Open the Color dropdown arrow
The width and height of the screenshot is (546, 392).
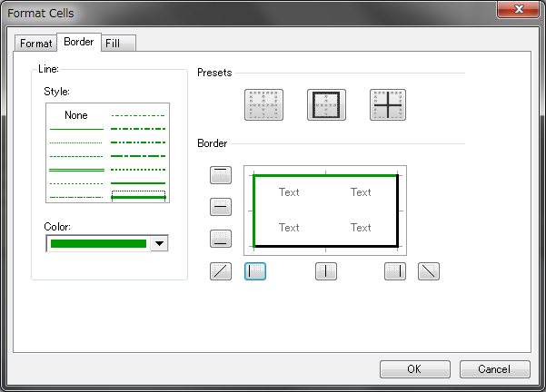click(x=160, y=243)
